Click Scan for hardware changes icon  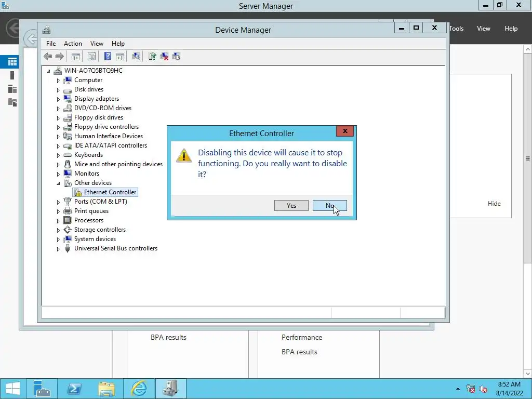point(136,56)
